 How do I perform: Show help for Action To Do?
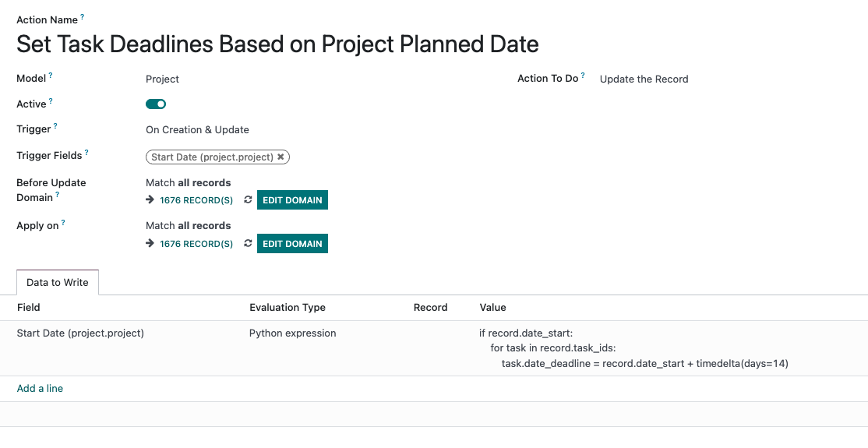pyautogui.click(x=583, y=76)
